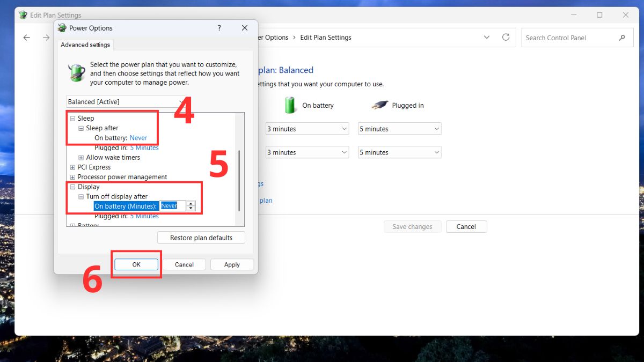Click the Plugged in plug icon
644x362 pixels.
(x=379, y=105)
